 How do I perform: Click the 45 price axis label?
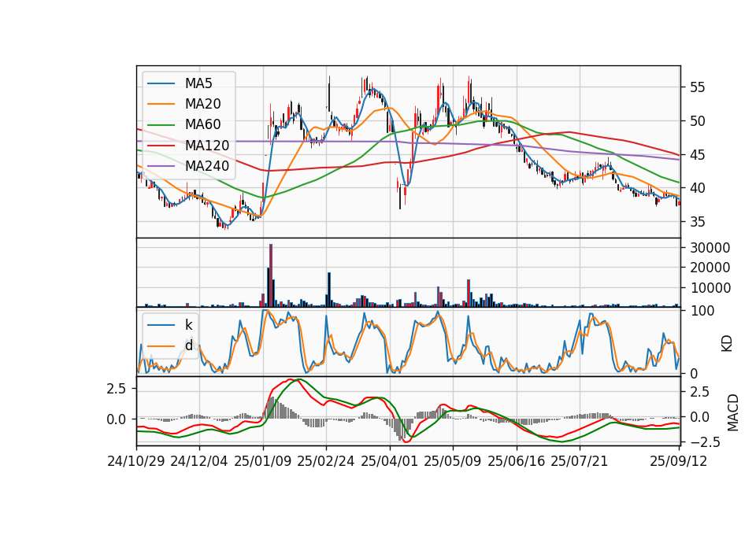697,155
